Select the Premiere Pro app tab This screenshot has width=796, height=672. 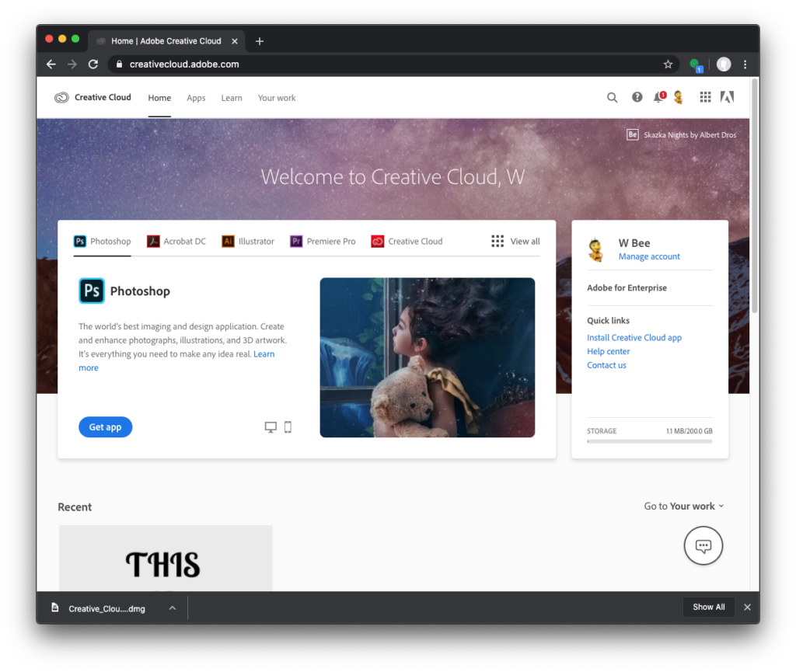tap(323, 242)
